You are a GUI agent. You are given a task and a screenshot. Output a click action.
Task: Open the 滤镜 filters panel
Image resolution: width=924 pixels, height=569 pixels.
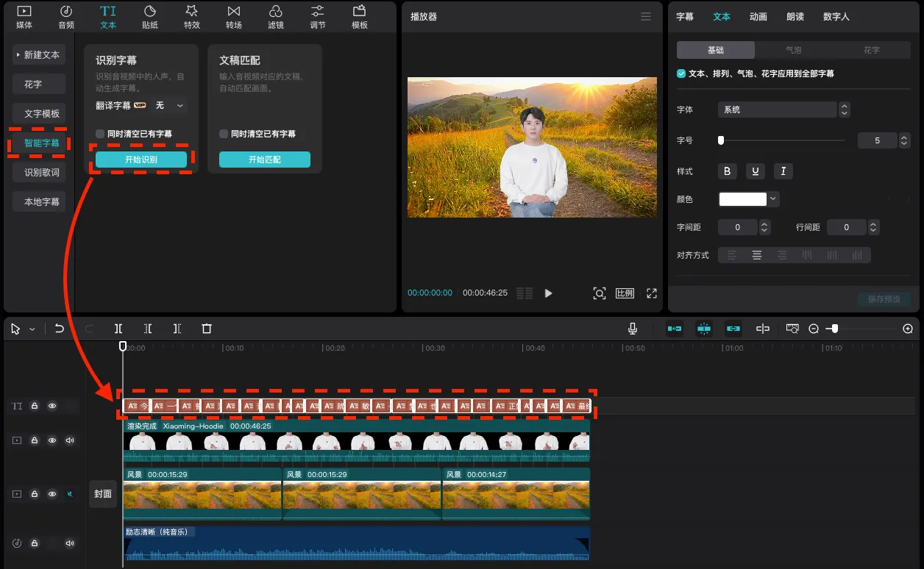click(x=276, y=17)
